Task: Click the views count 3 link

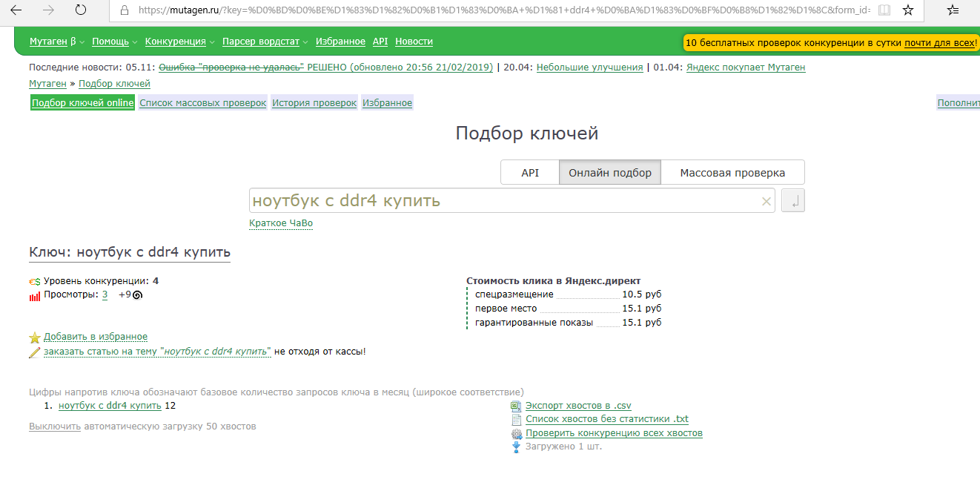Action: click(105, 294)
